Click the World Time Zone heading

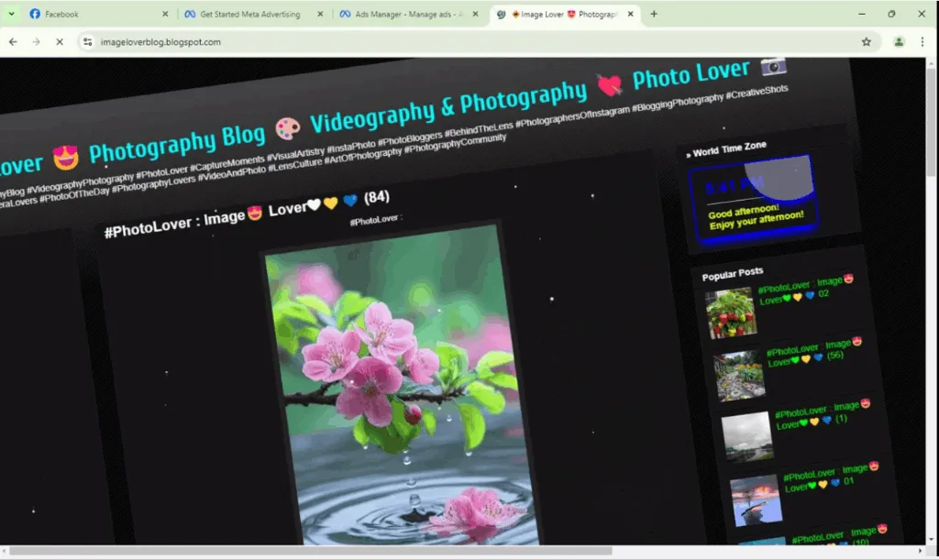point(726,149)
